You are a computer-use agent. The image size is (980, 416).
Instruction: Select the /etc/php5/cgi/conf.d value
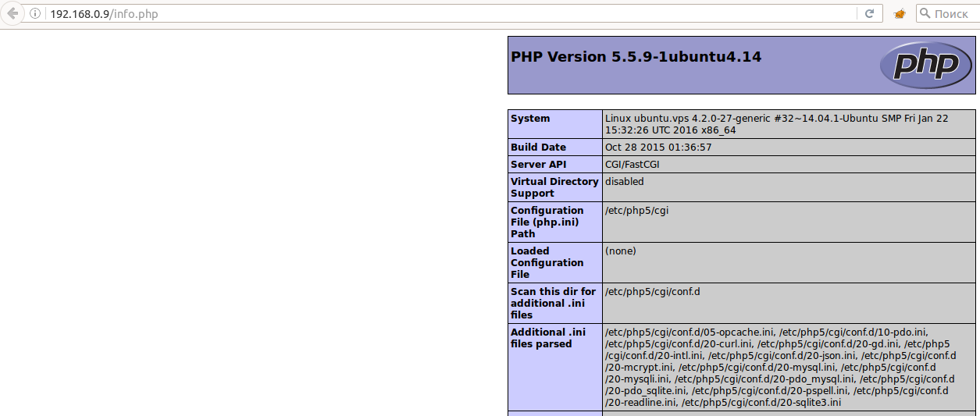coord(653,292)
